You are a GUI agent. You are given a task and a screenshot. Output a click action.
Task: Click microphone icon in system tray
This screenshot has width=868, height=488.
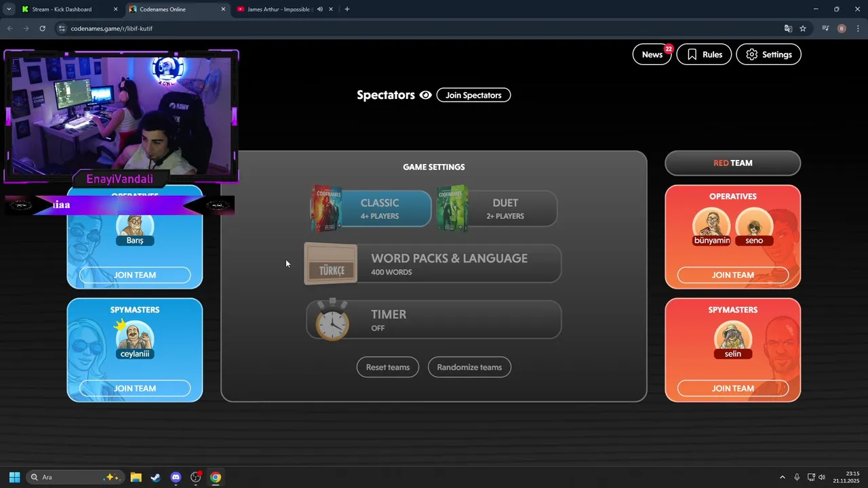797,477
